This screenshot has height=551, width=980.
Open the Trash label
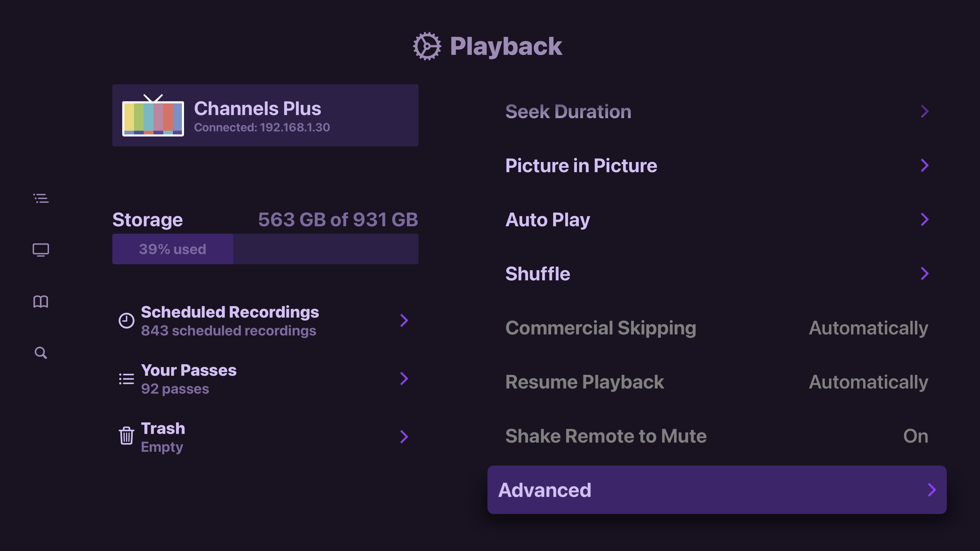tap(163, 429)
